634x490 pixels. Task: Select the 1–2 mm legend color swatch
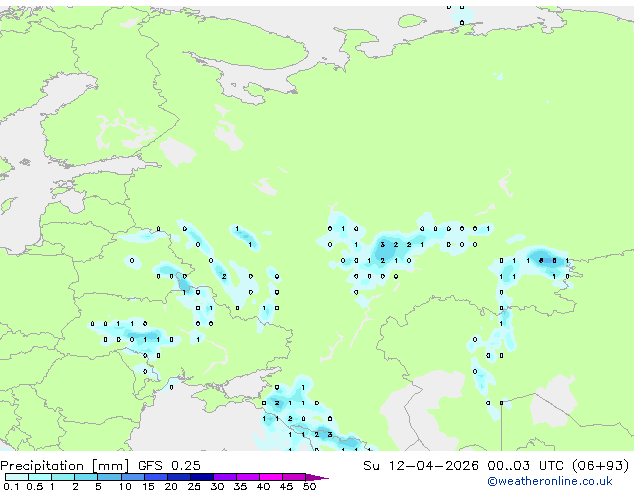(63, 477)
